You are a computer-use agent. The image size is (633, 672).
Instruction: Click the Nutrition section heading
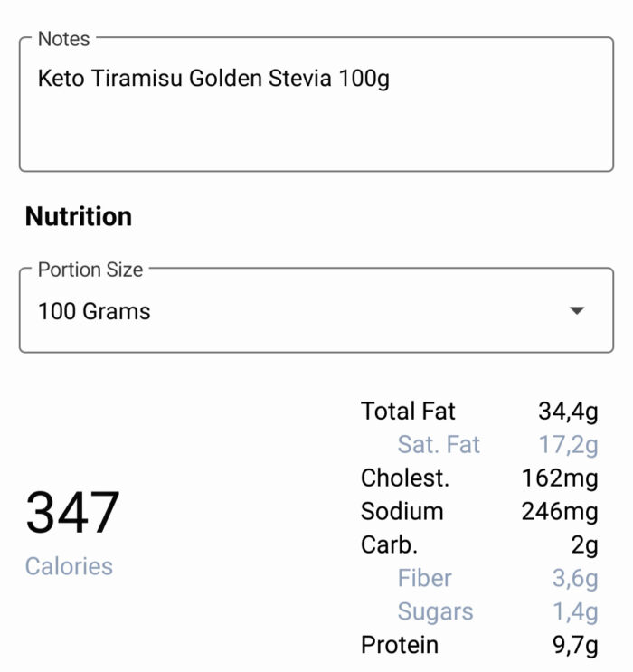tap(79, 216)
